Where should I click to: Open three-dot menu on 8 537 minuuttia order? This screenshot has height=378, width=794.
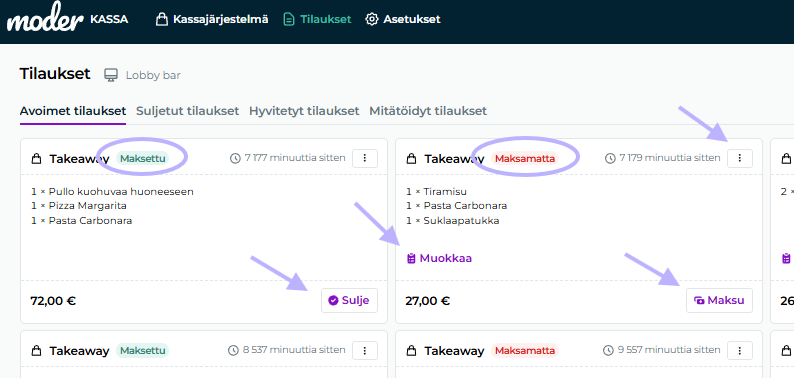coord(365,350)
